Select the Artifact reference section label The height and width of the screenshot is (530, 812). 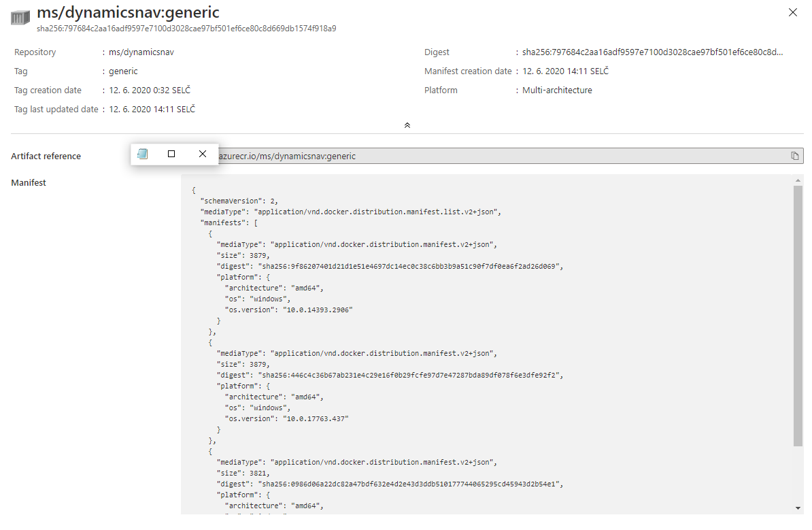click(x=46, y=156)
